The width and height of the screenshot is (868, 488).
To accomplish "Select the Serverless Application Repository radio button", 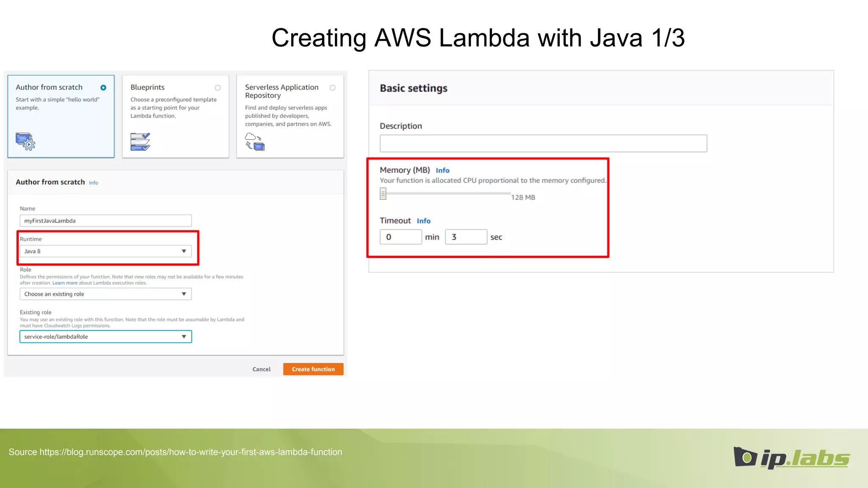I will pyautogui.click(x=333, y=88).
